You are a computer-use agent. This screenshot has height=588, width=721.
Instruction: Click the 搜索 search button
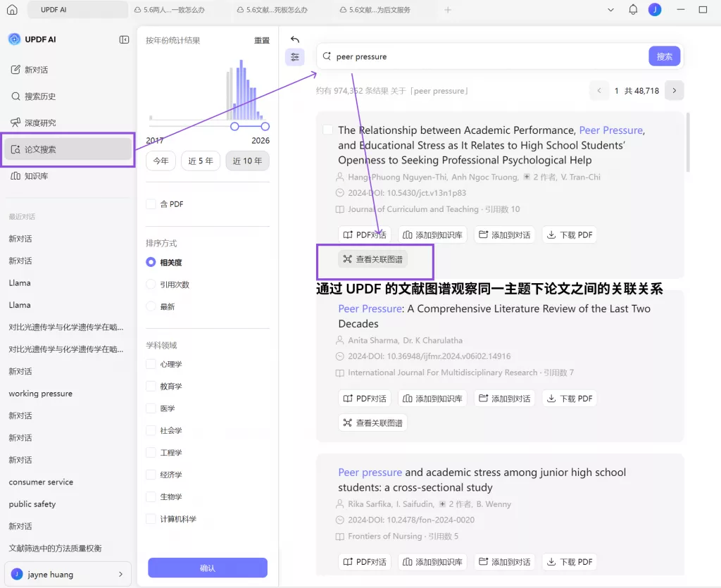(665, 56)
